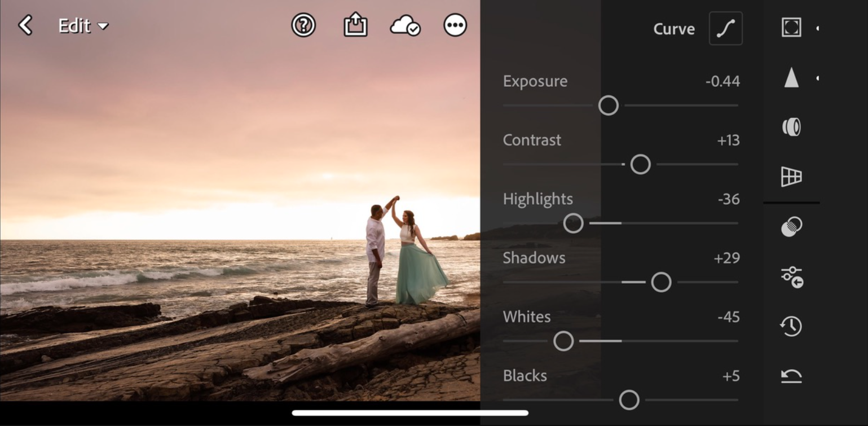
Task: Open the three-dot more options menu
Action: click(455, 25)
